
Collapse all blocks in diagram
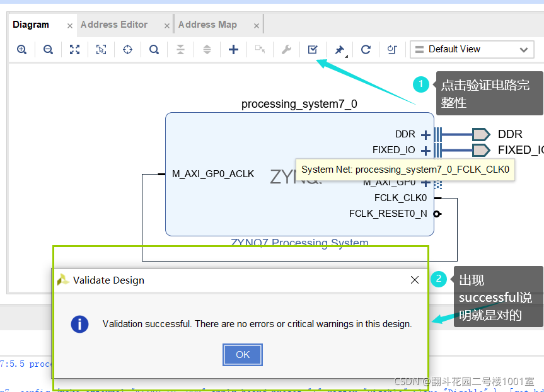180,50
